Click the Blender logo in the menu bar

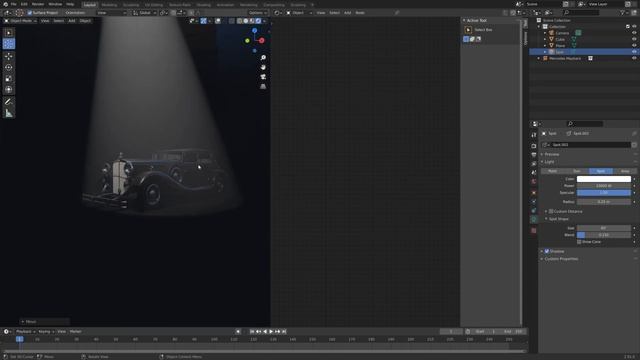point(5,4)
